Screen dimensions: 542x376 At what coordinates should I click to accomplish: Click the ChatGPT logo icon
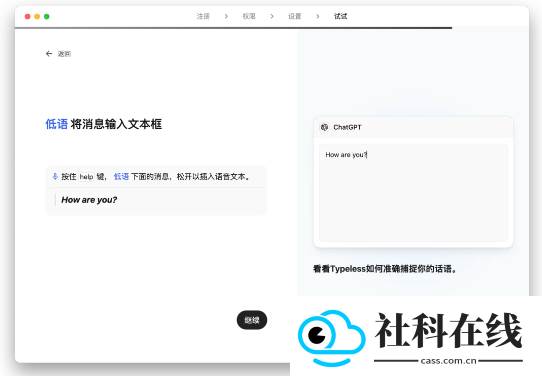(324, 127)
